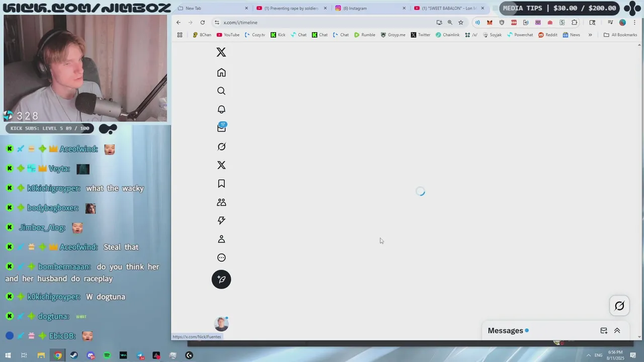The width and height of the screenshot is (644, 362).
Task: Open Chrome profile avatar
Action: (x=622, y=22)
